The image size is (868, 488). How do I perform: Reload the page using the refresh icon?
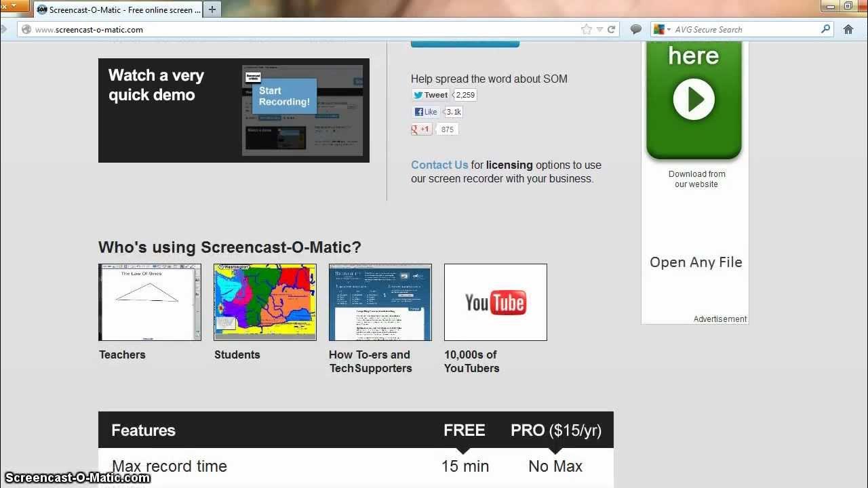pyautogui.click(x=611, y=29)
